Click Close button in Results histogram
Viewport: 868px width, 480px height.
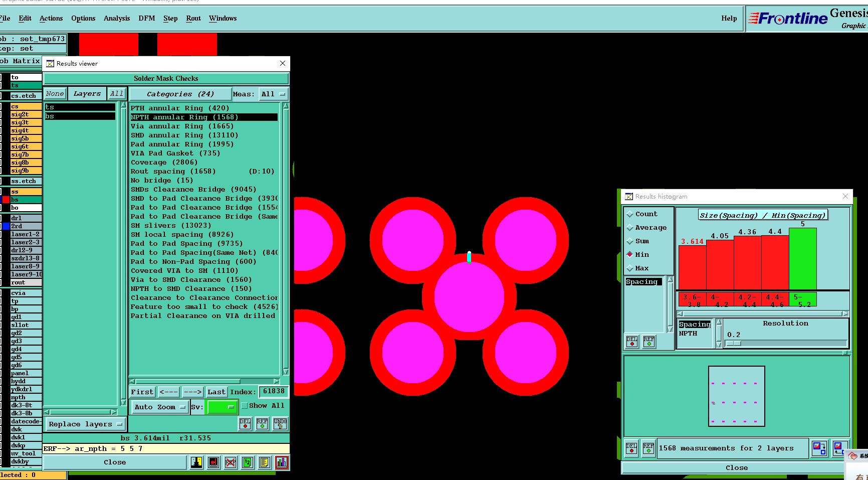click(x=737, y=468)
